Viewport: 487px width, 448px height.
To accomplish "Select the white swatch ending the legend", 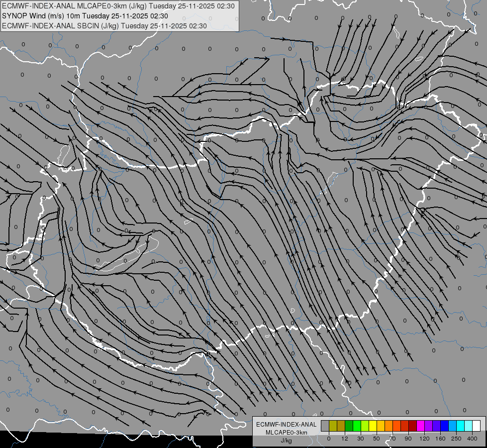I will point(477,426).
